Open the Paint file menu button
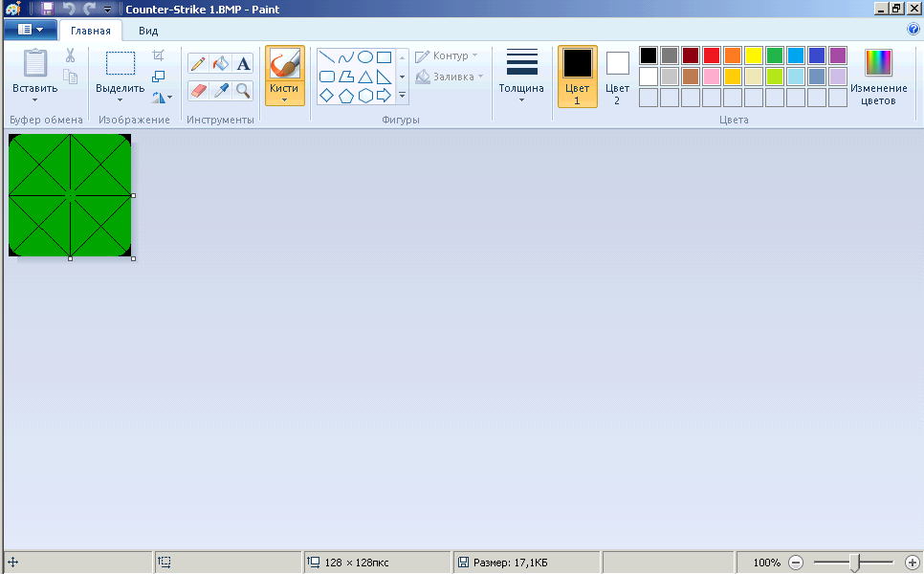This screenshot has width=924, height=574. pos(31,30)
